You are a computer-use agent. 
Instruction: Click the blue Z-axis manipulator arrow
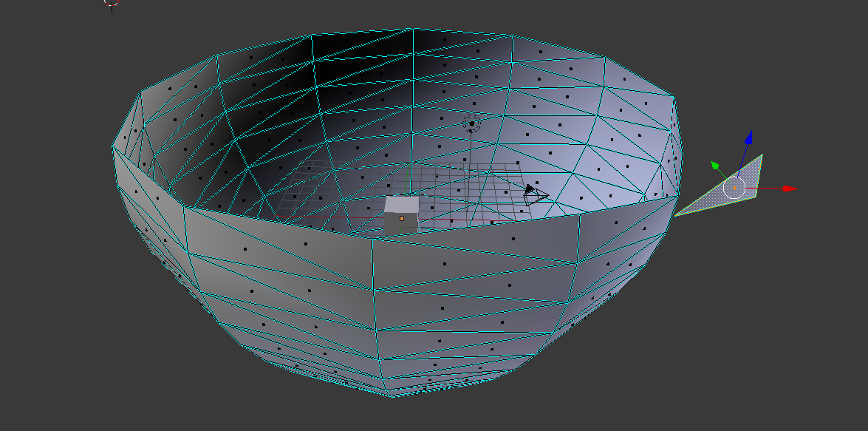coord(748,138)
